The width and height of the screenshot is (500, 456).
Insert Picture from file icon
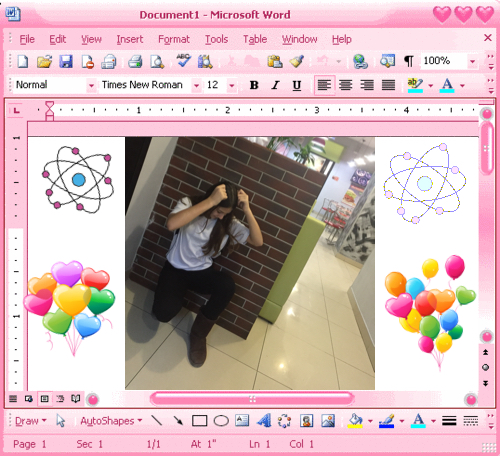click(x=328, y=421)
